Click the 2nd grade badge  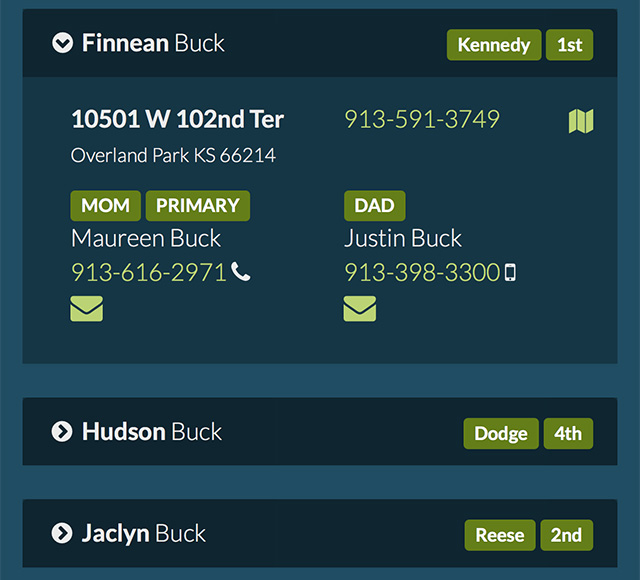[567, 535]
